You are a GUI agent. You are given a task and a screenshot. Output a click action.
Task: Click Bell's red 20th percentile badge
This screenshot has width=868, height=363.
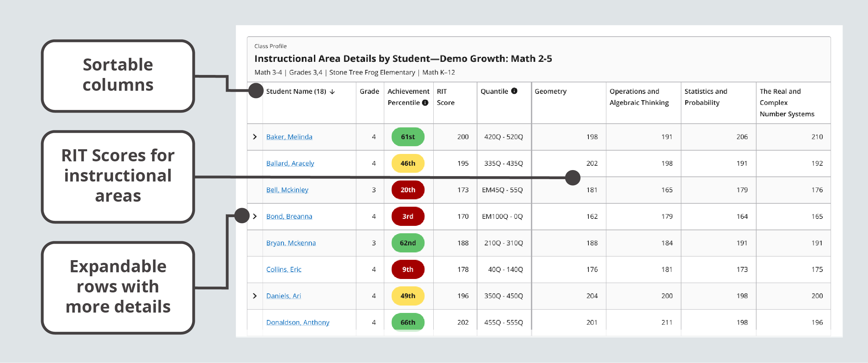[408, 190]
